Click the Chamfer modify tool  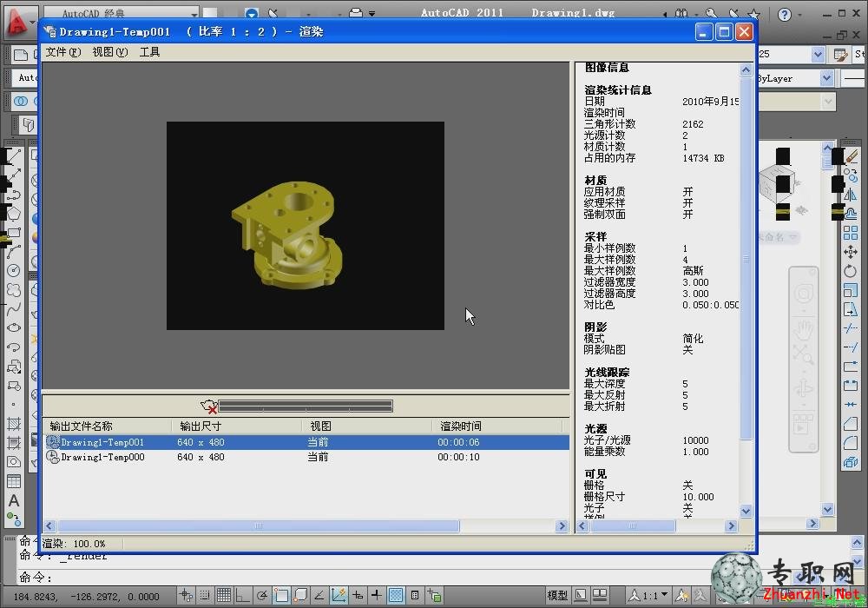pos(851,424)
